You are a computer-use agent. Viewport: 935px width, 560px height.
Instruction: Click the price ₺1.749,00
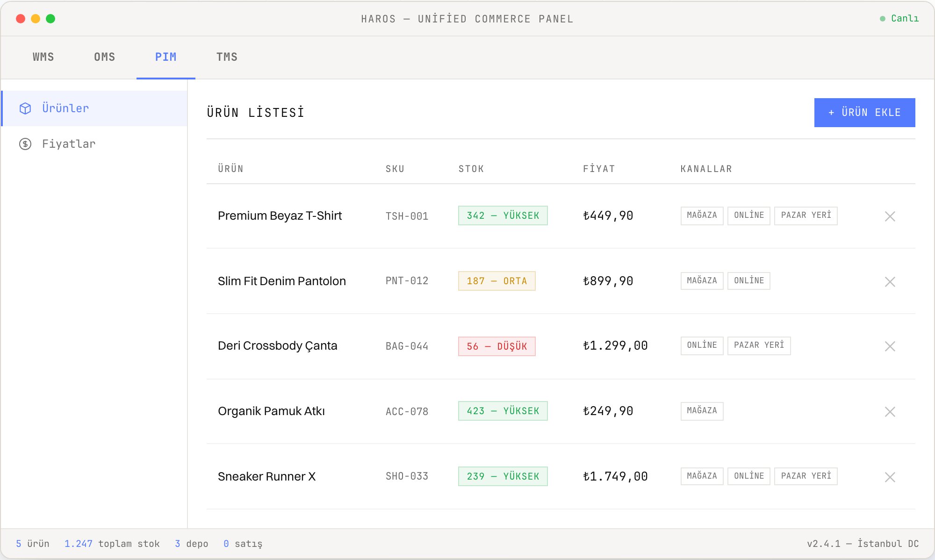[615, 476]
